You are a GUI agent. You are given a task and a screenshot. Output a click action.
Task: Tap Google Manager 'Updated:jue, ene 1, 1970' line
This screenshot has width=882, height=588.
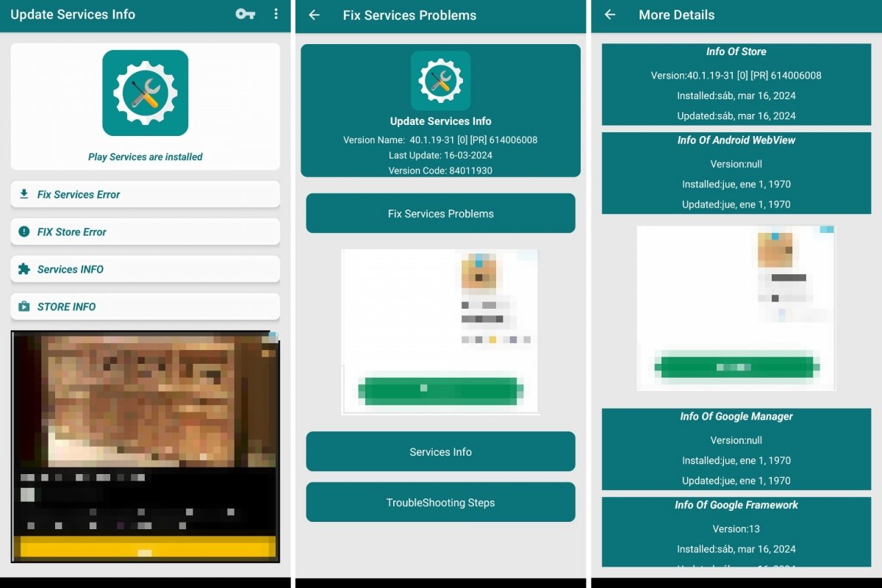click(736, 481)
